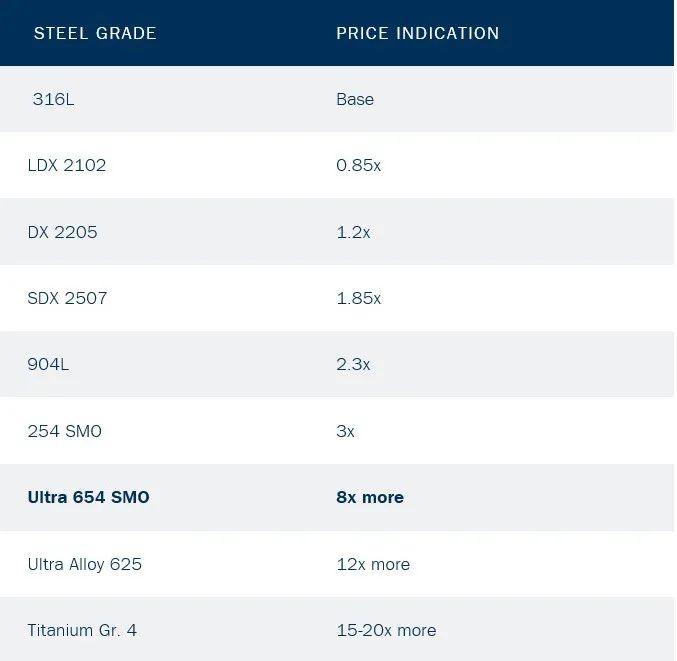
Task: Select the Ultra Alloy 625 cell
Action: 85,564
